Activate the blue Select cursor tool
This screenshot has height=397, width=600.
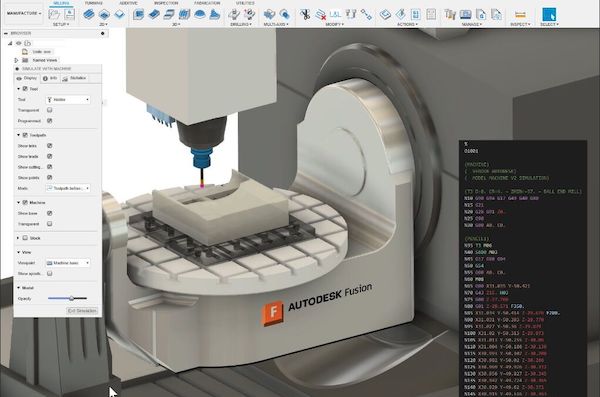(x=549, y=15)
